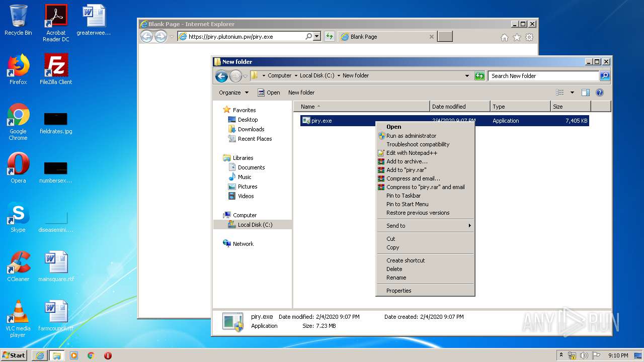Click Internet Explorer Home icon
Viewport: 644px width, 362px height.
(505, 37)
